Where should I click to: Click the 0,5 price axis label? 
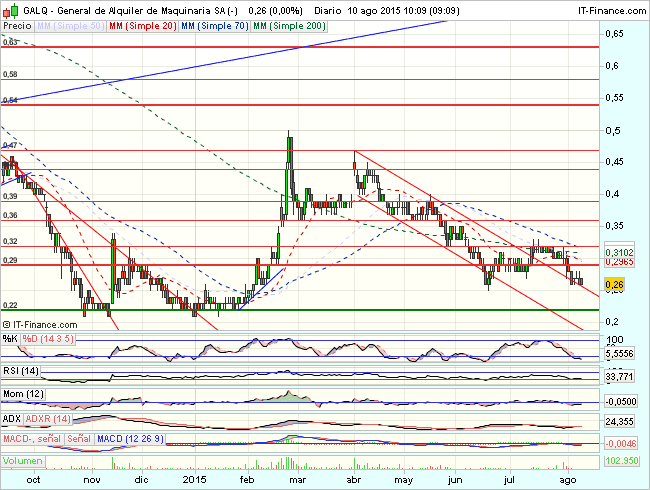(613, 131)
